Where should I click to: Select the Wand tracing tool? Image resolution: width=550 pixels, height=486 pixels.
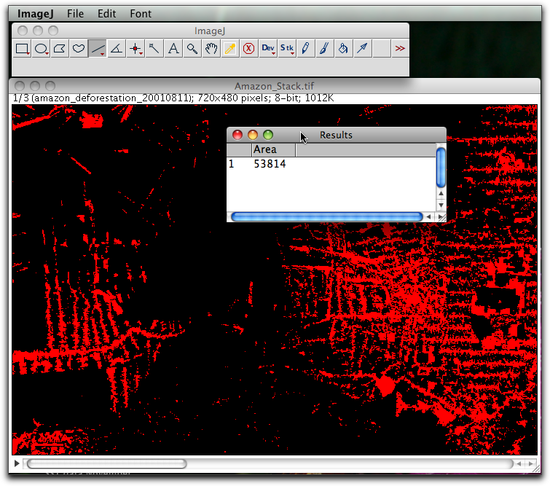pyautogui.click(x=154, y=48)
